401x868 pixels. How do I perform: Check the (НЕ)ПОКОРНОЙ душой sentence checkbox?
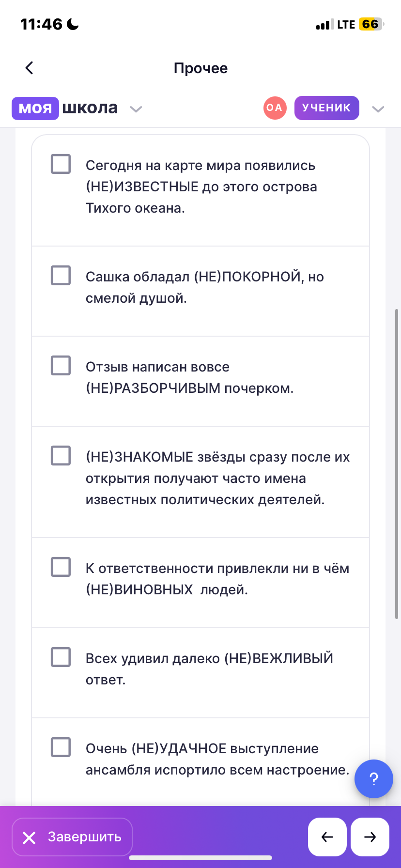tap(61, 275)
